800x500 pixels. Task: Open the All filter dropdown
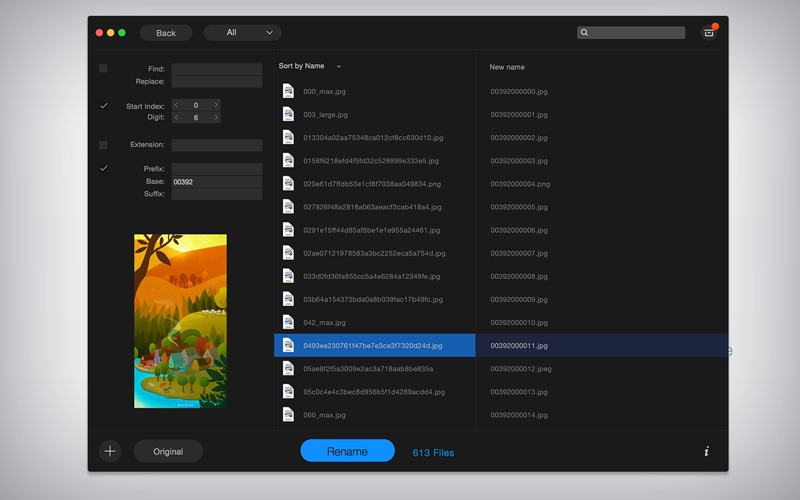pos(242,33)
